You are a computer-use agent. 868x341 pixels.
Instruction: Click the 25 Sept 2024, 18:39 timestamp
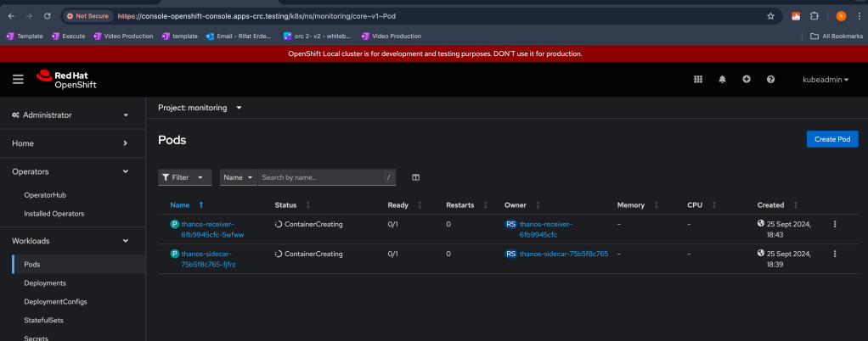coord(789,260)
